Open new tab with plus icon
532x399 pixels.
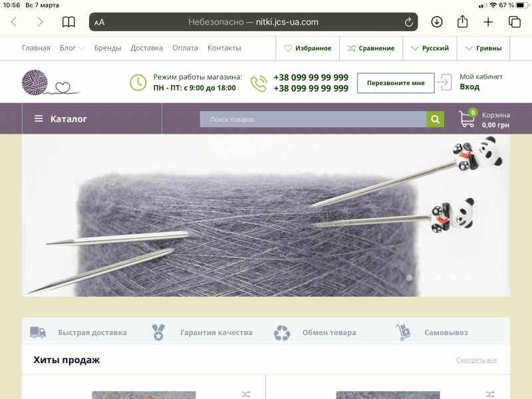(x=488, y=22)
